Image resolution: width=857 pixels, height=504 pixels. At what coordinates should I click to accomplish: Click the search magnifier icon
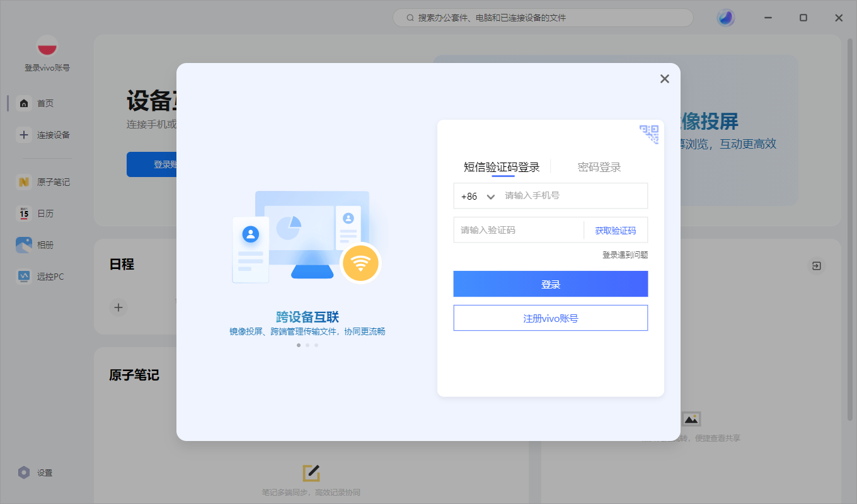click(410, 18)
